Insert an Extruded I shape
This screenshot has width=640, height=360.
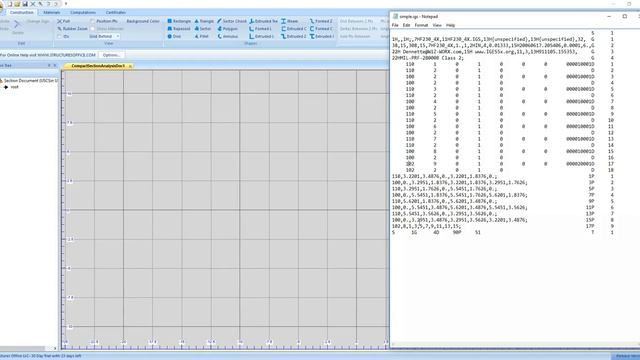click(x=322, y=37)
